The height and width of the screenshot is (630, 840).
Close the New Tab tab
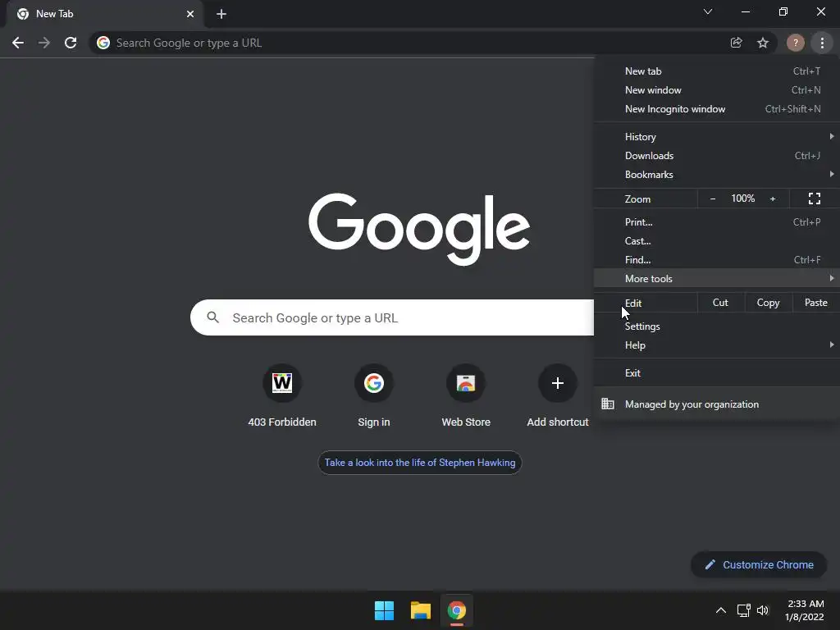190,14
